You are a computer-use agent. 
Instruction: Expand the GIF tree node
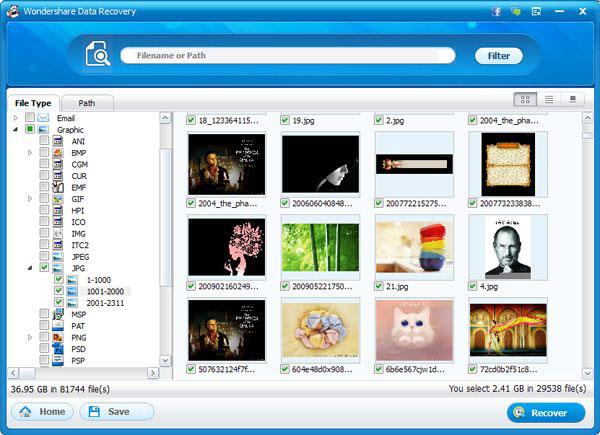tap(29, 199)
